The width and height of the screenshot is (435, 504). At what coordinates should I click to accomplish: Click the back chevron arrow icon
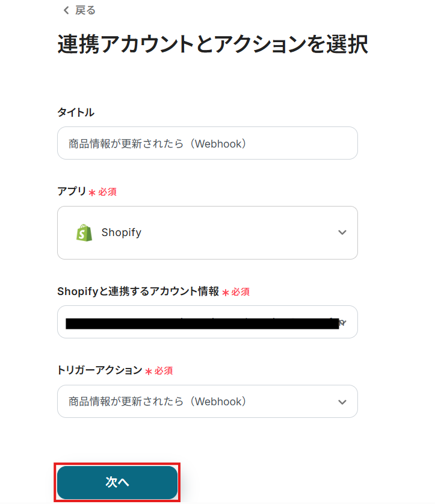(66, 10)
